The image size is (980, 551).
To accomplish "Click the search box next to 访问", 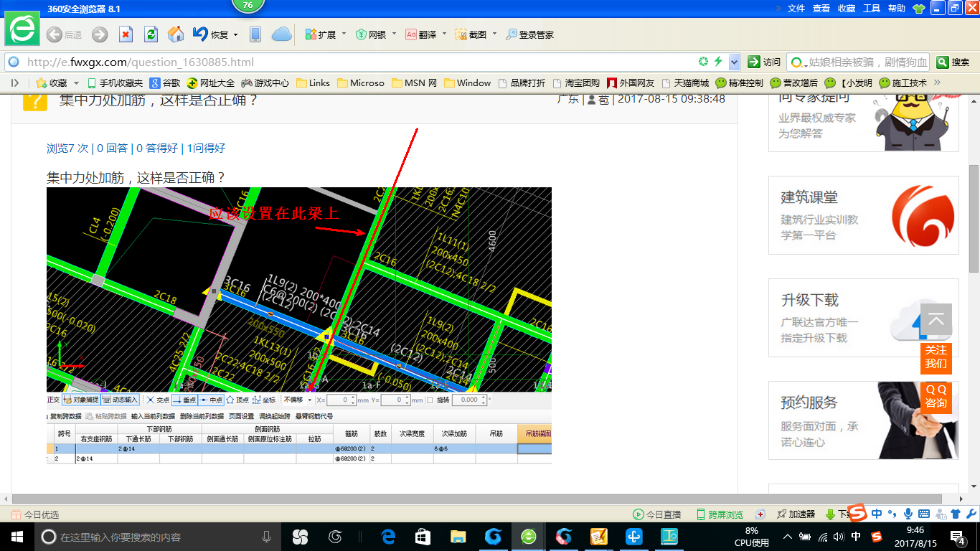I will point(858,62).
